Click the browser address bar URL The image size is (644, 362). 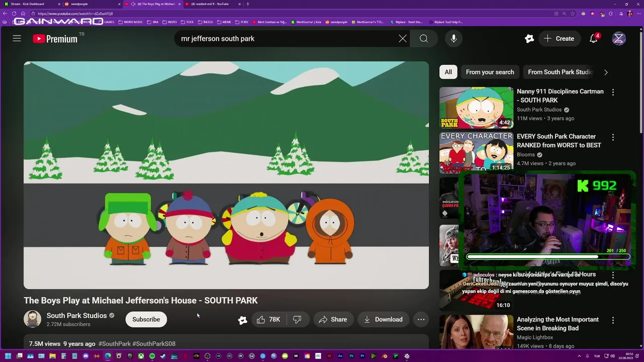75,14
